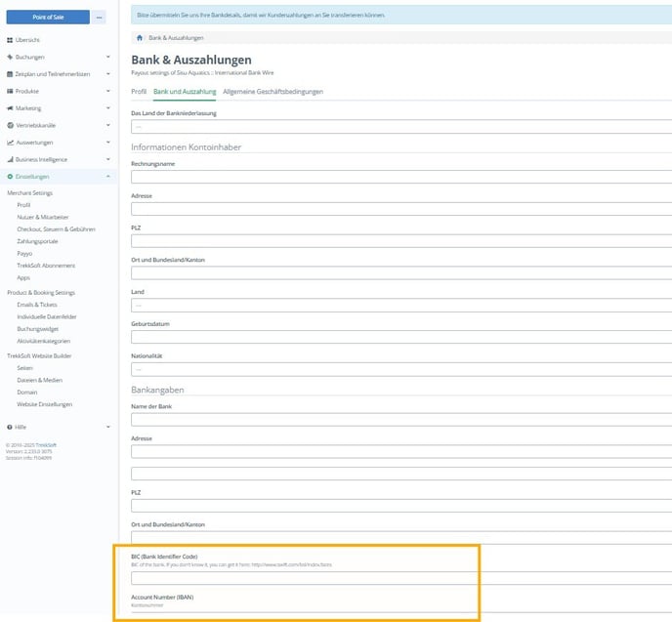Open Zahlungsportale in Merchant Settings
This screenshot has width=672, height=622.
coord(36,241)
